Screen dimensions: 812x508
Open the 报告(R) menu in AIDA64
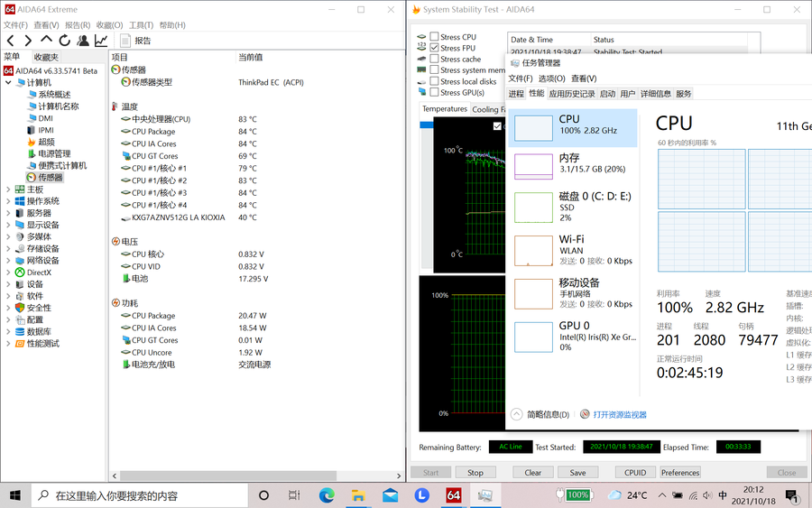[x=78, y=25]
